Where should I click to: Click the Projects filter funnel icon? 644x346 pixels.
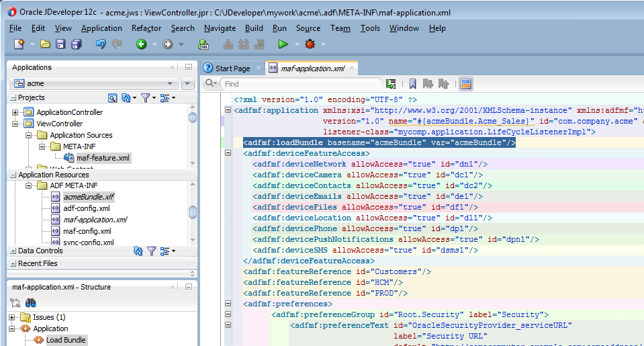click(x=146, y=98)
